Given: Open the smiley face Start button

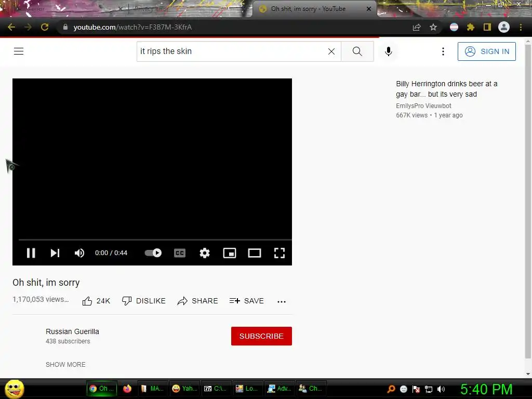Looking at the screenshot, I should pos(14,389).
